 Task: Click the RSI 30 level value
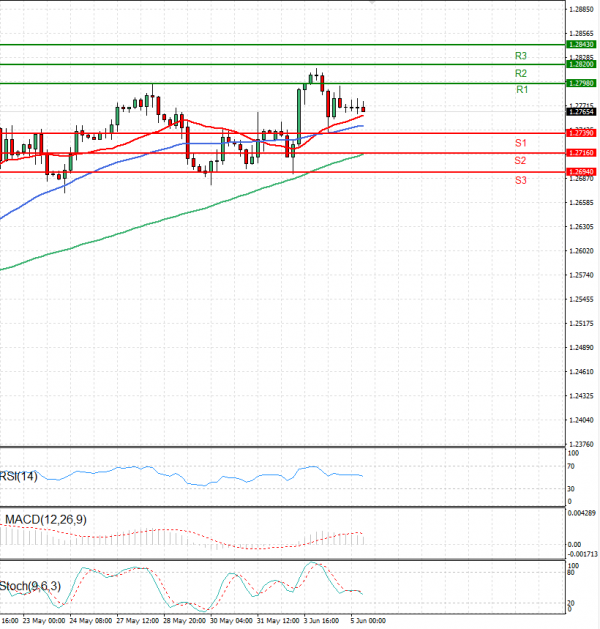pyautogui.click(x=571, y=489)
